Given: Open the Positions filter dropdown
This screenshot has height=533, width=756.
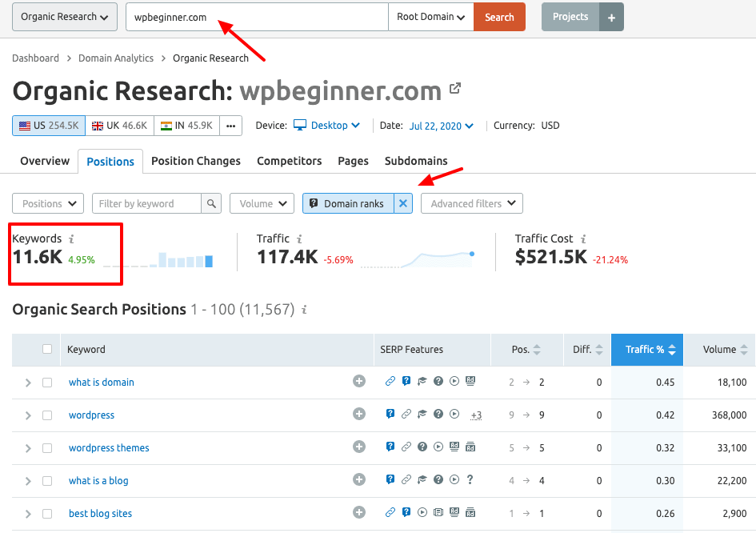Looking at the screenshot, I should [48, 203].
